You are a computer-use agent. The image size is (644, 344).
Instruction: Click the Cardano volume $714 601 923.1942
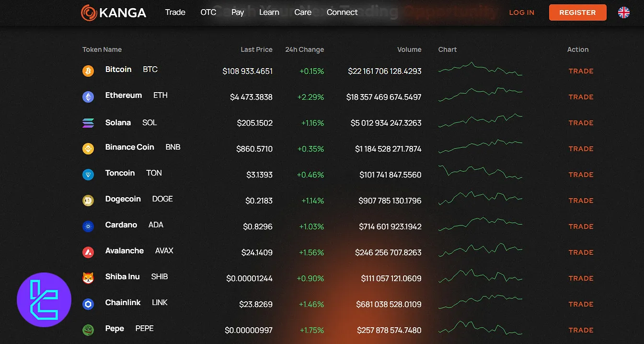[390, 226]
